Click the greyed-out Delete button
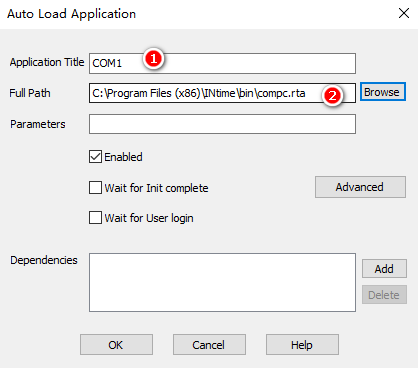This screenshot has width=418, height=368. pyautogui.click(x=384, y=295)
